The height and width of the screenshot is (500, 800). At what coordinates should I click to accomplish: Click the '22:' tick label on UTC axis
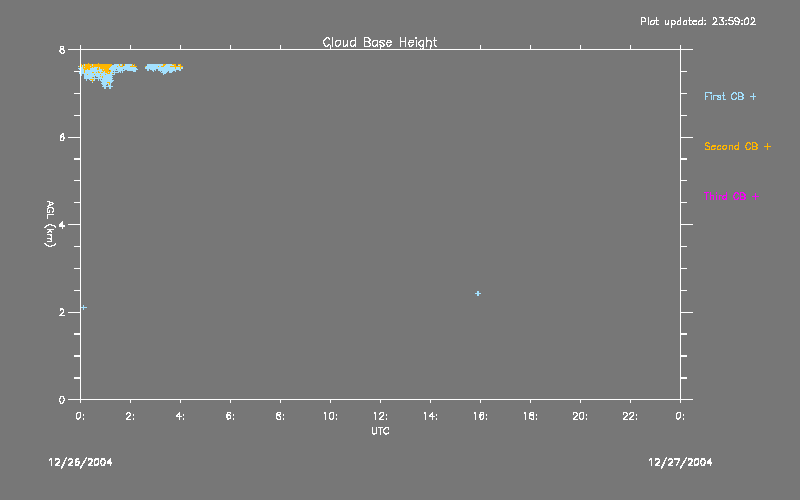click(630, 416)
